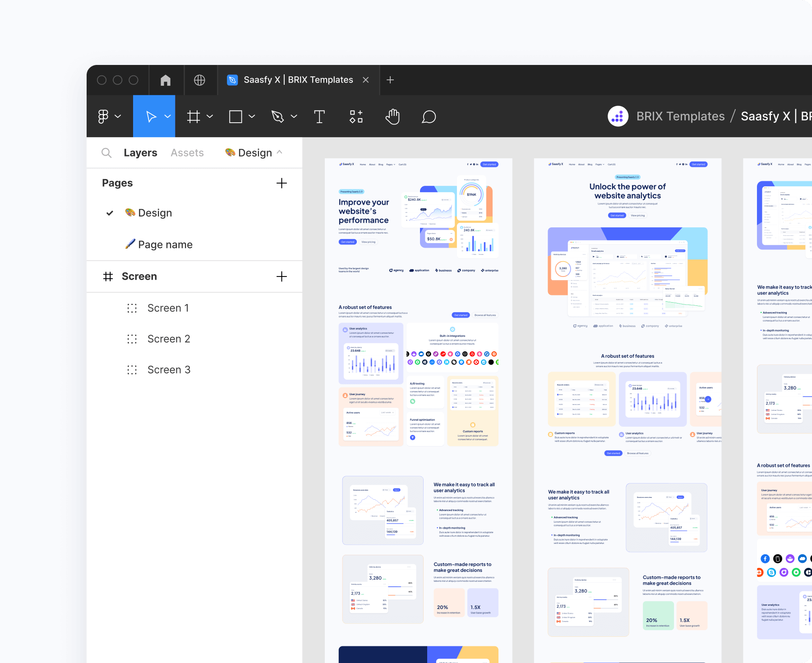Open BRIX Templates team link
Viewport: 812px width, 663px height.
[680, 116]
